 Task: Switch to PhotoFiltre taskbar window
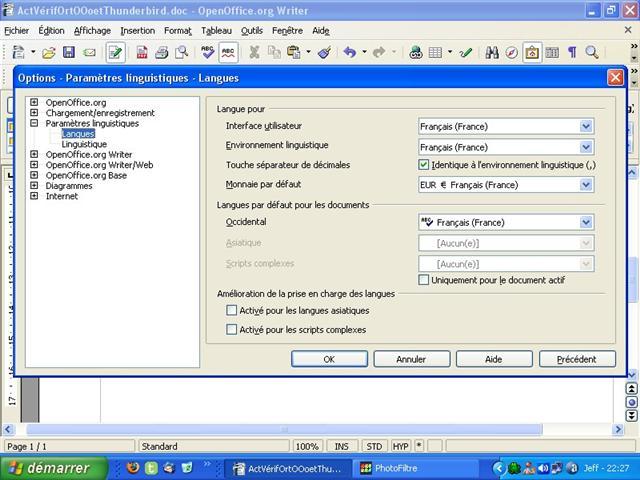tap(415, 468)
